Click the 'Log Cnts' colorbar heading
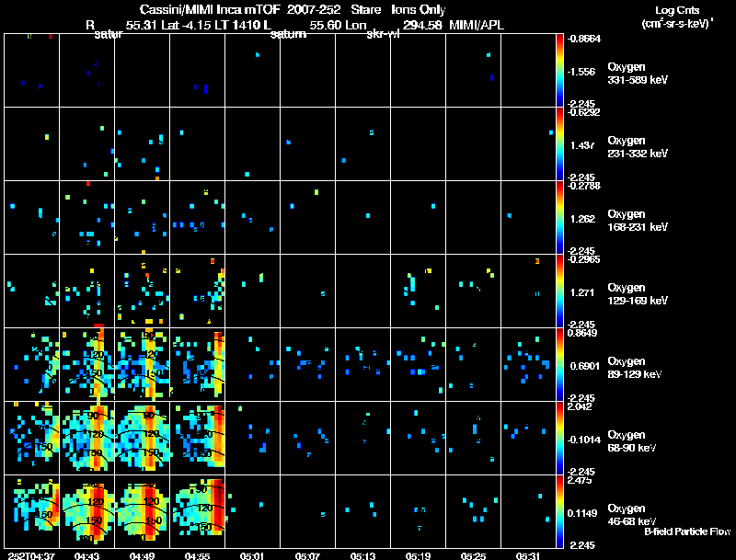 [x=677, y=10]
